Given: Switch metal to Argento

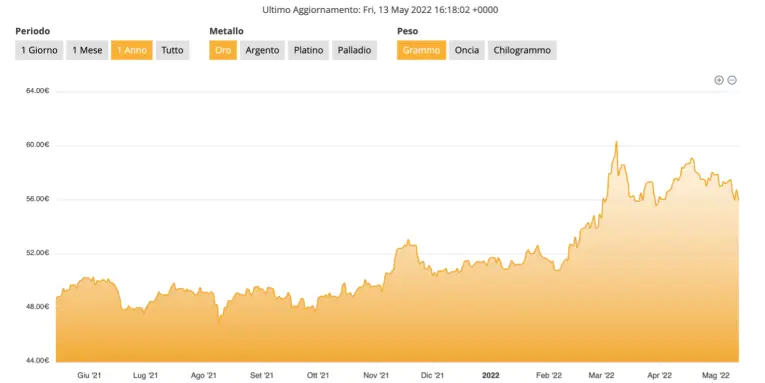Looking at the screenshot, I should (262, 50).
